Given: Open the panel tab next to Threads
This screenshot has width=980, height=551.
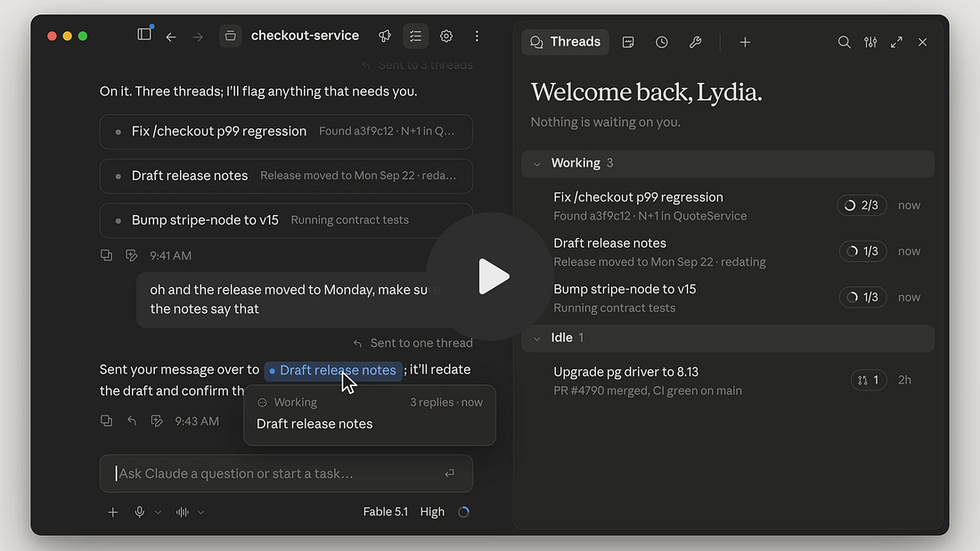Looking at the screenshot, I should tap(628, 42).
